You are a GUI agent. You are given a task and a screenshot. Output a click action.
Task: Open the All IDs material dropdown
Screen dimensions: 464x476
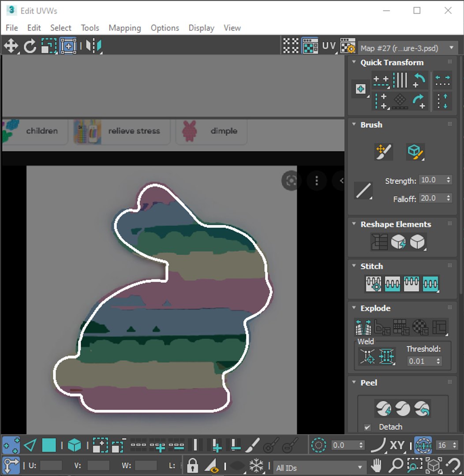coord(319,468)
